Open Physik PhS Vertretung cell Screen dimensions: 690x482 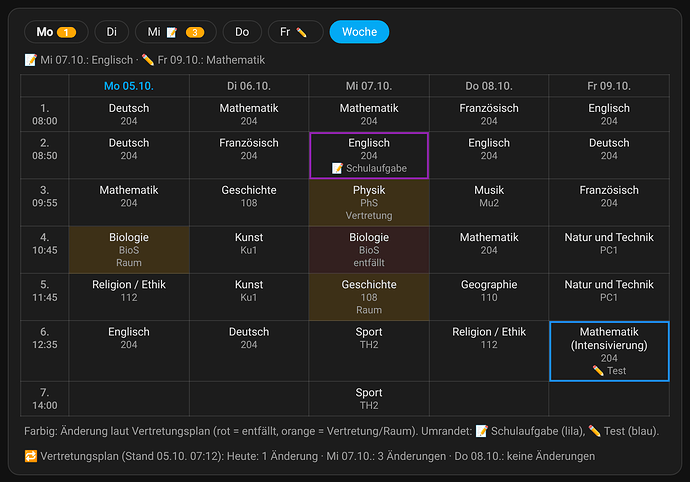(369, 202)
